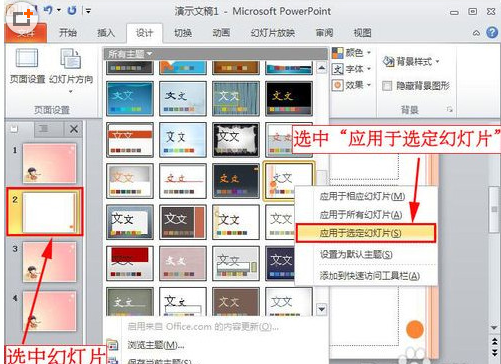
Task: Close the slide pane with the X button
Action: point(74,129)
